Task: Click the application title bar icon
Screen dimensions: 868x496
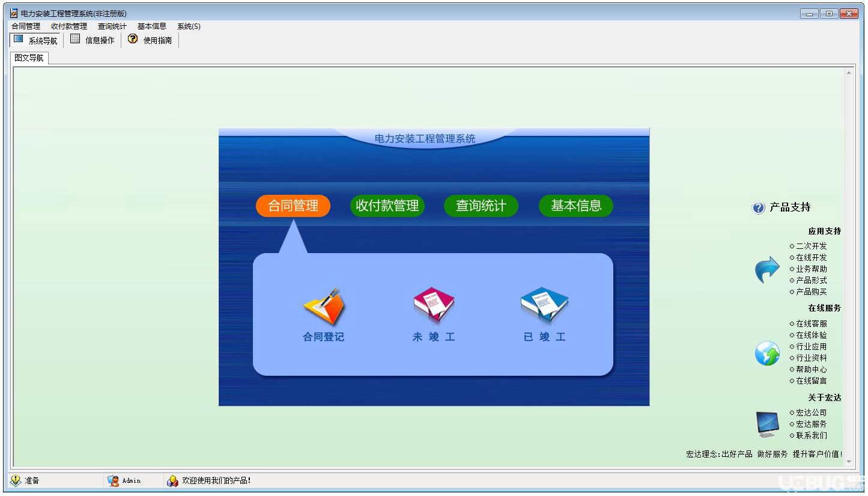Action: (x=14, y=13)
